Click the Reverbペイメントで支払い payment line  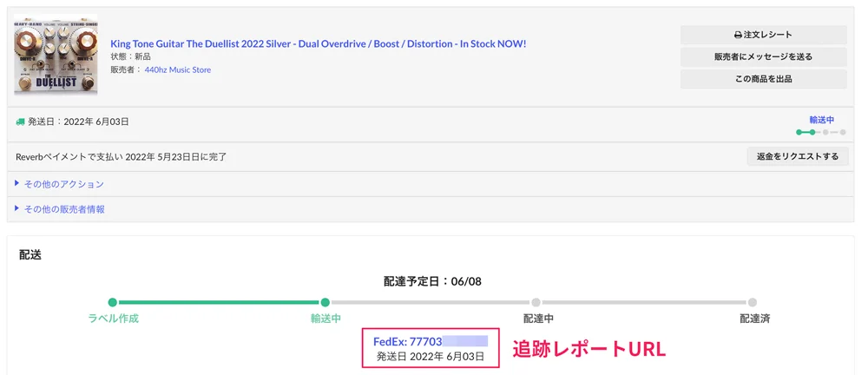(122, 157)
